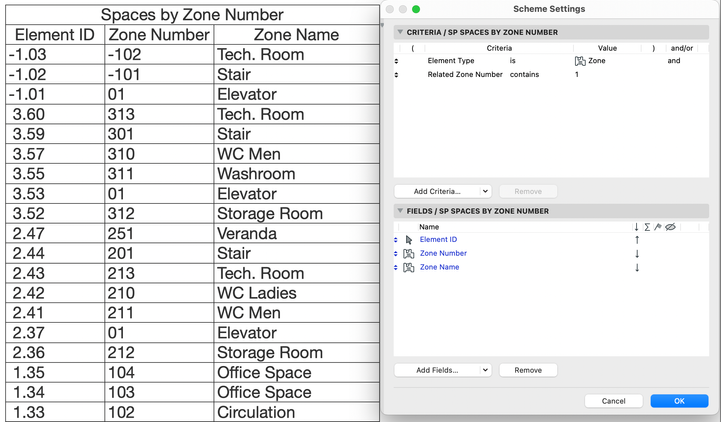Click the reorder handle of Element ID field
Screen dimensions: 721x422
[396, 240]
